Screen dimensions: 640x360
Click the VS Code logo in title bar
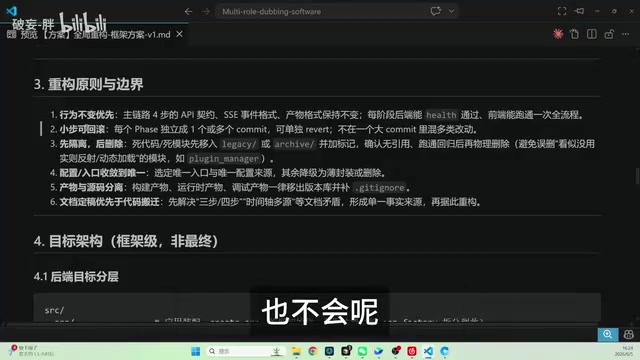(11, 11)
